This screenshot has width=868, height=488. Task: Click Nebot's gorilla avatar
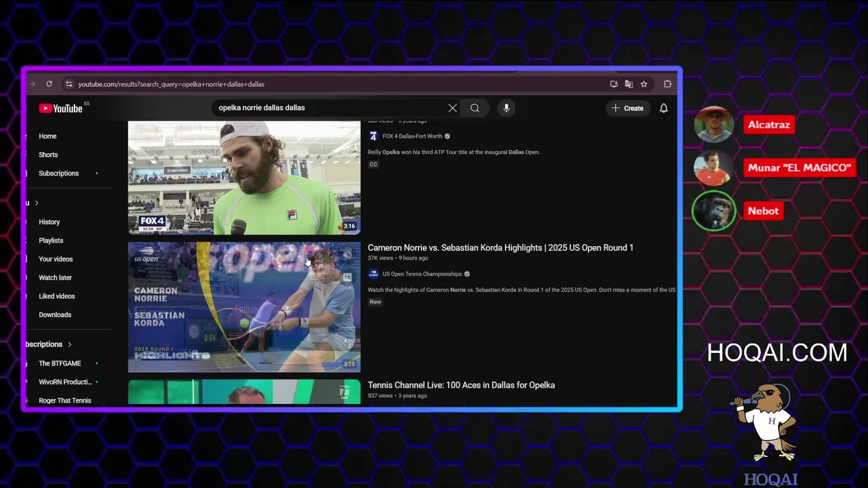coord(713,211)
